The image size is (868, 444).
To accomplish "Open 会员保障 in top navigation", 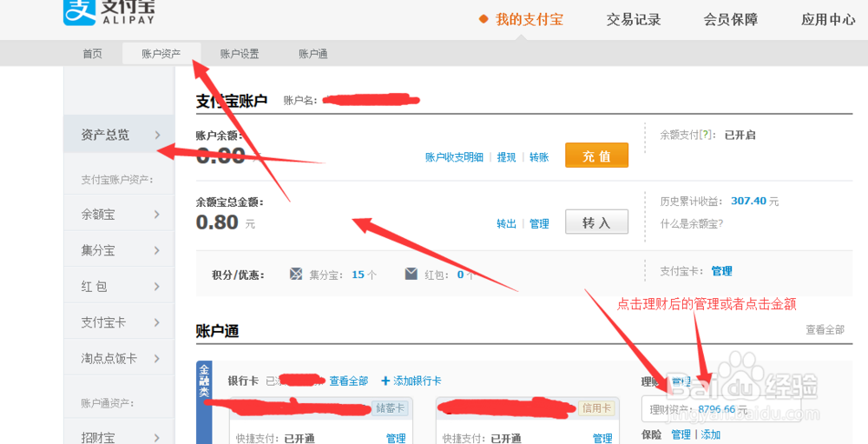I will click(x=731, y=19).
